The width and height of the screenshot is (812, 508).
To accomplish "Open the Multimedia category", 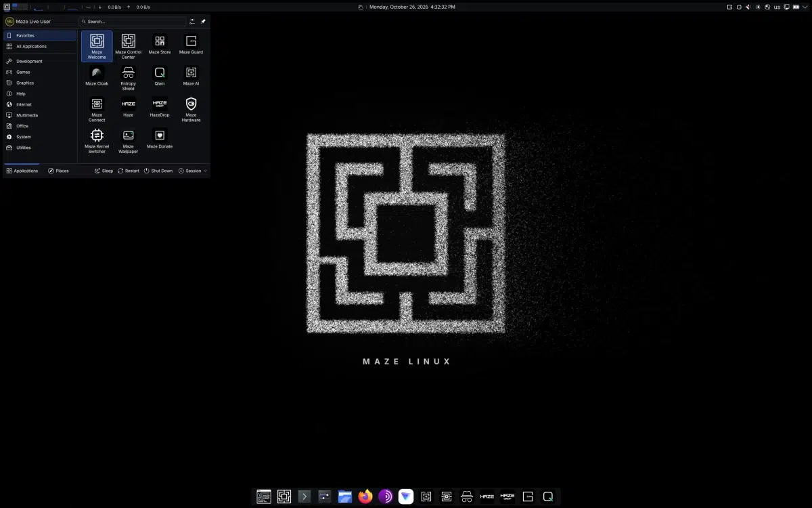I will tap(40, 115).
